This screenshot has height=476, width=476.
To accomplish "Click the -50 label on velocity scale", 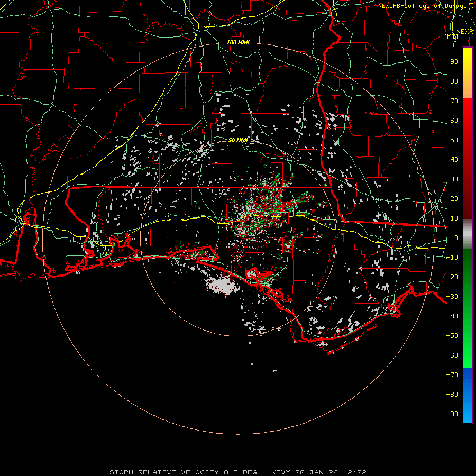I will pyautogui.click(x=452, y=336).
